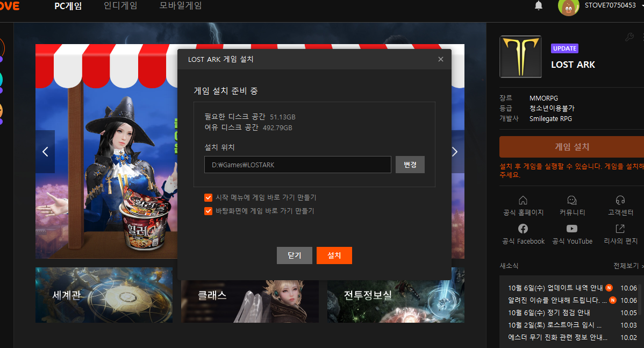Open the official homepage house icon

[523, 200]
